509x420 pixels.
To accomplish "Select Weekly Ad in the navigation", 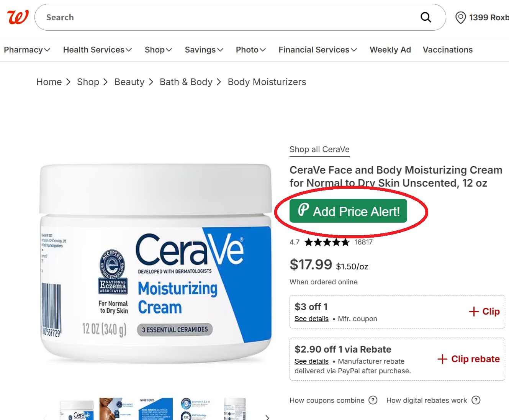I will [390, 49].
